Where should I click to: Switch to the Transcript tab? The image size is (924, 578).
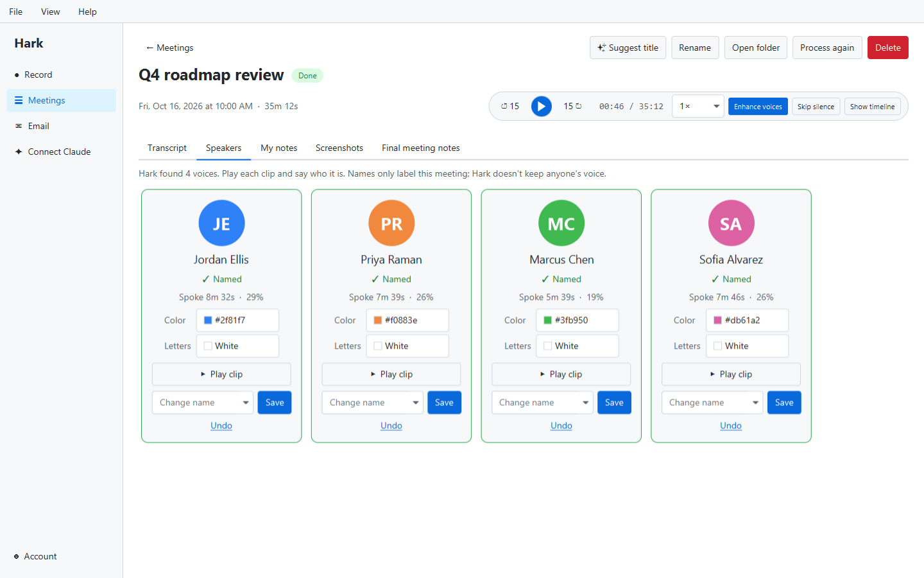click(x=167, y=148)
